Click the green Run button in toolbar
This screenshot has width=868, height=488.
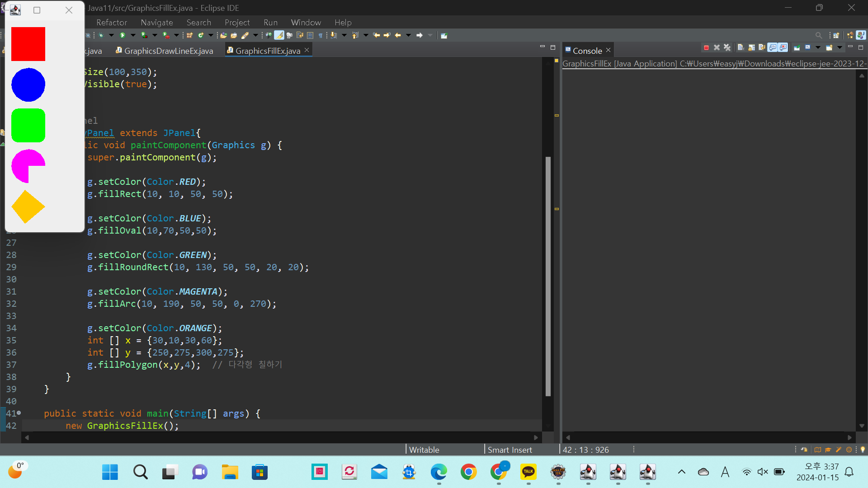click(123, 35)
